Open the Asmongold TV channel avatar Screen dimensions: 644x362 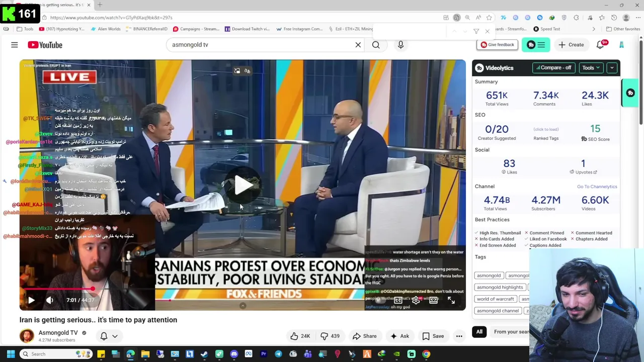(27, 336)
